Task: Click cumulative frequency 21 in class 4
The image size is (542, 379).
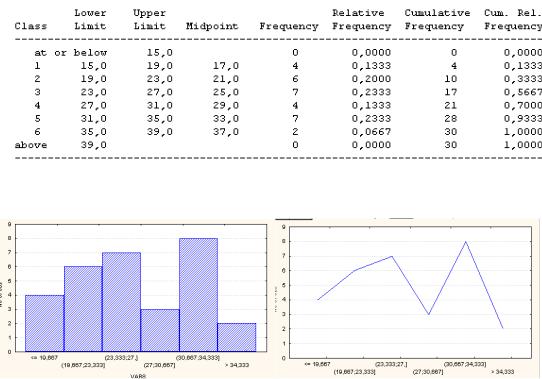Action: [451, 105]
